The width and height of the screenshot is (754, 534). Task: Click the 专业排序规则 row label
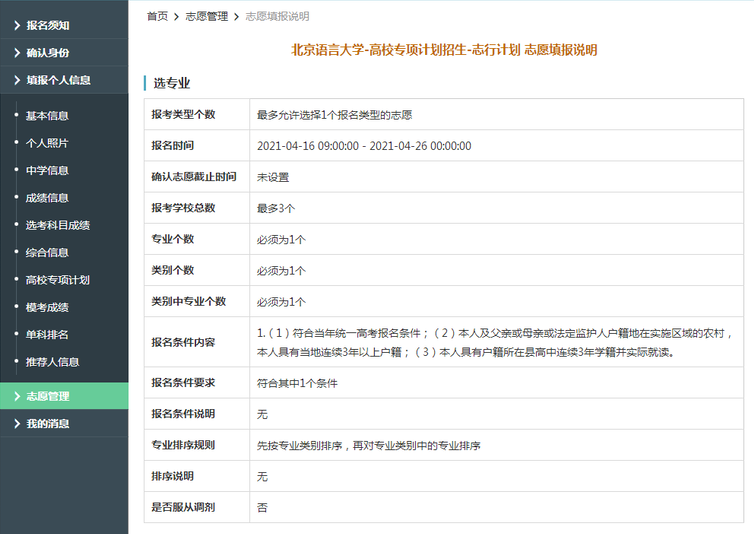click(x=183, y=446)
